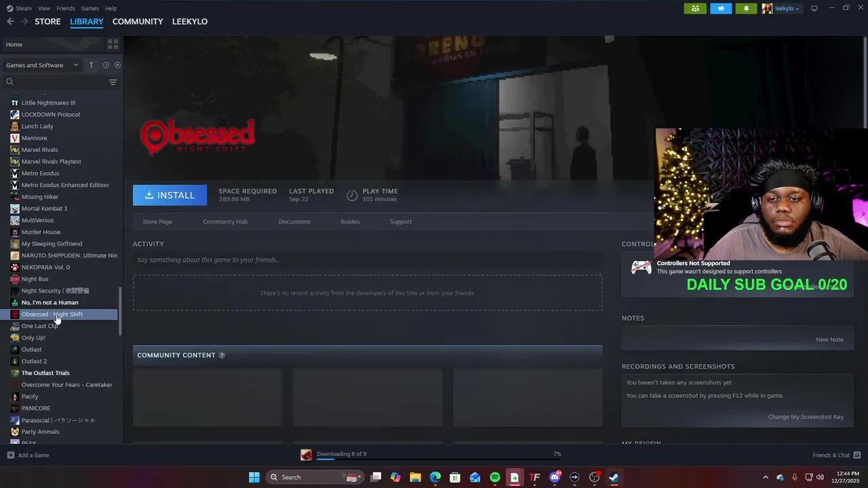Click the Community Content help question mark
The width and height of the screenshot is (868, 488).
click(222, 355)
